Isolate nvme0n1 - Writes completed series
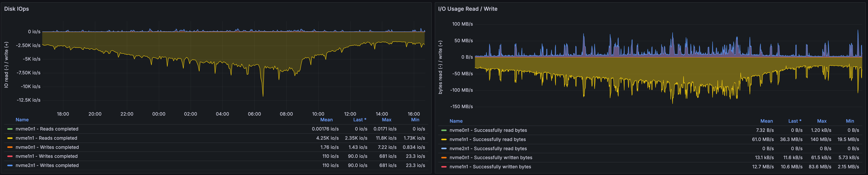Screen dimensions: 868x175 coord(47,147)
